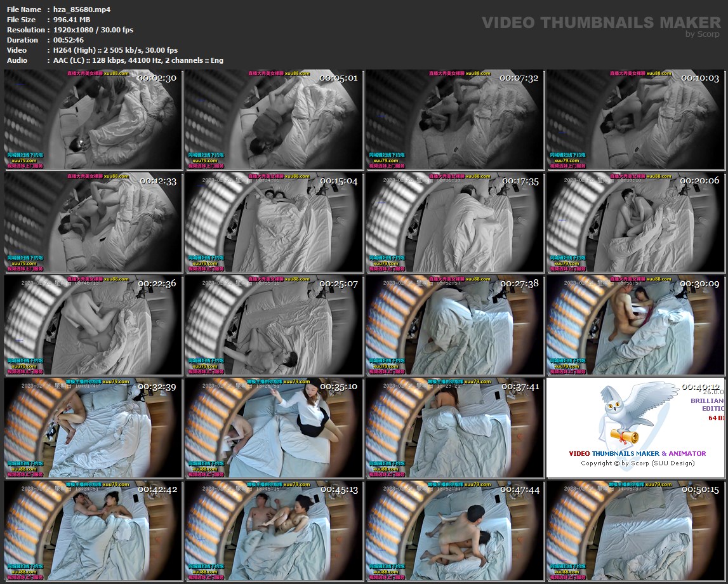728x584 pixels.
Task: Click the video codec line starting with H264 (High)
Action: click(x=116, y=50)
